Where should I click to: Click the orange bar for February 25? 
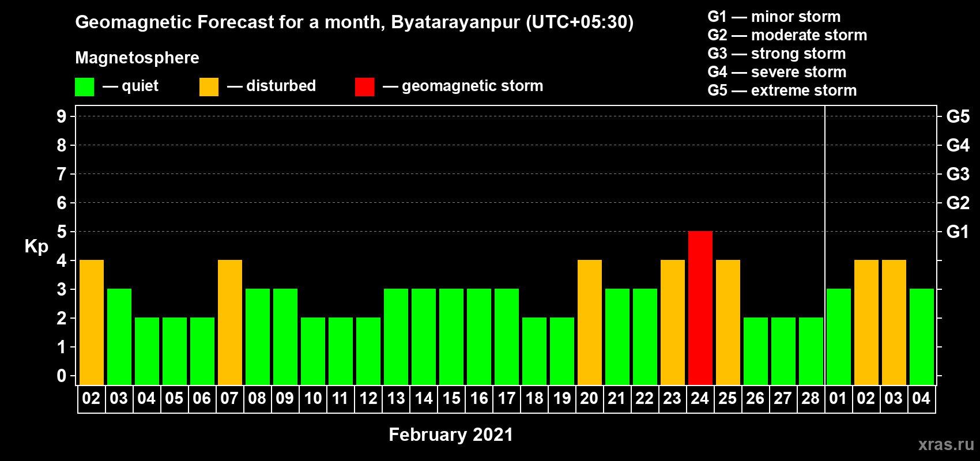tap(728, 322)
